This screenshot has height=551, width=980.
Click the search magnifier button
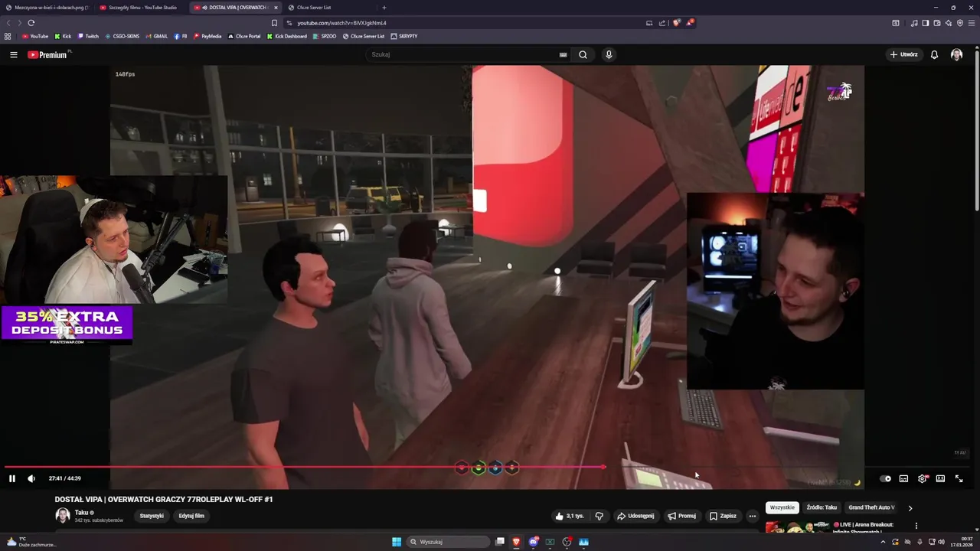pos(583,54)
